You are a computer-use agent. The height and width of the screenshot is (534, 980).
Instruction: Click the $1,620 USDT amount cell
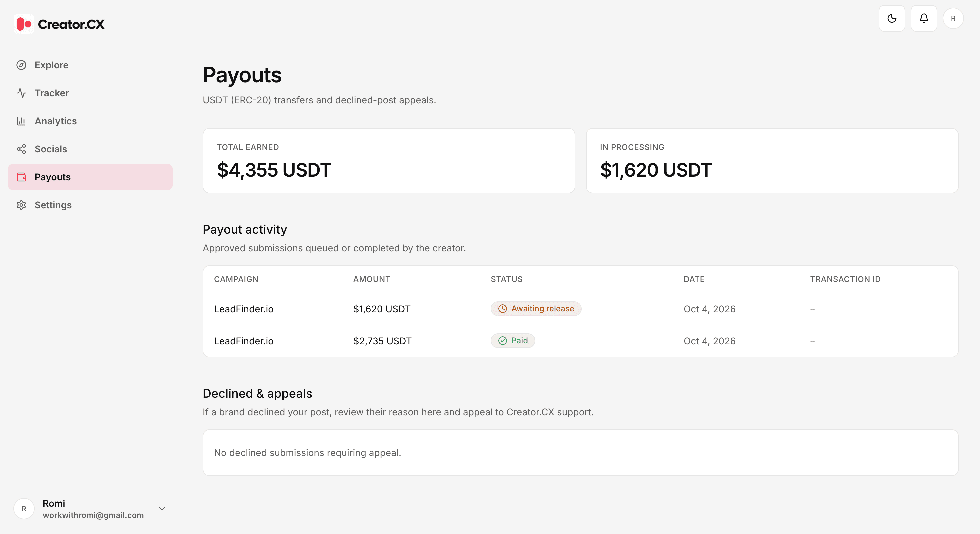(382, 309)
